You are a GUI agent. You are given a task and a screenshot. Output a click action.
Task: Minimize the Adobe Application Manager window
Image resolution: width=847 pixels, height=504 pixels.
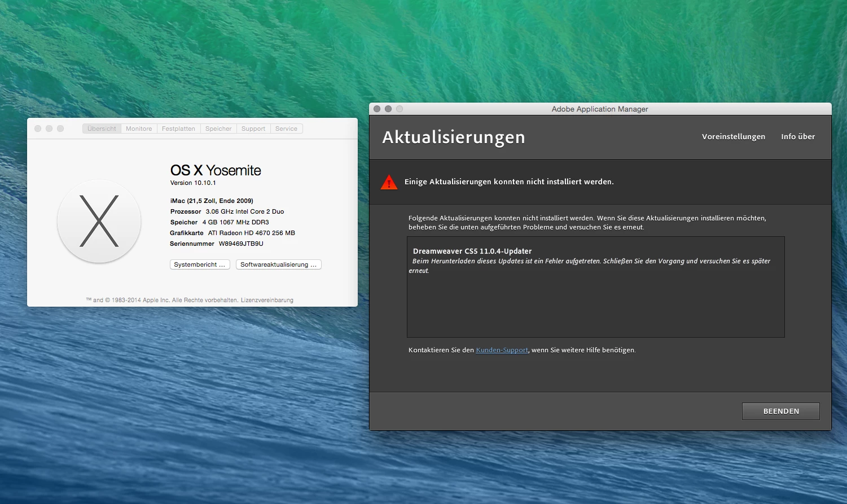[388, 109]
